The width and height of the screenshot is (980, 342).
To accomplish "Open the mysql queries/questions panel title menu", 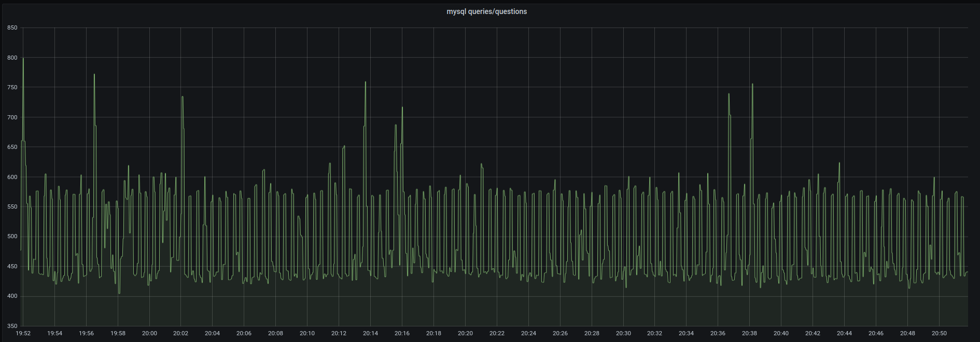I will [x=486, y=11].
